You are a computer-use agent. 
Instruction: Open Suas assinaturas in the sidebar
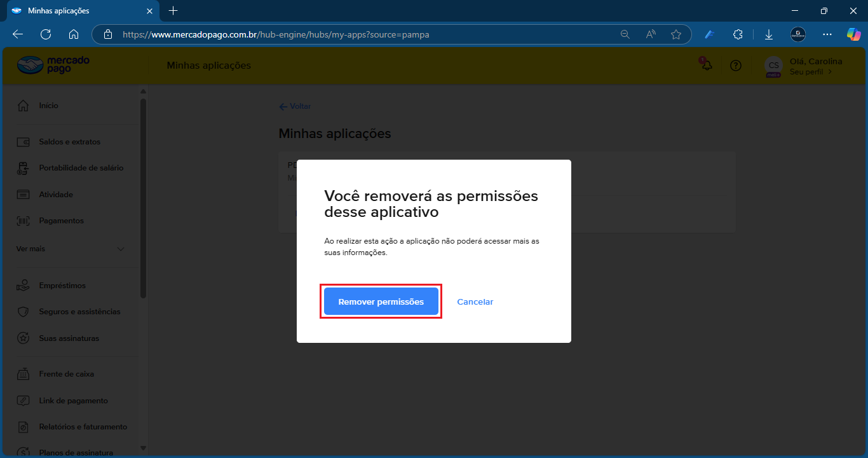69,338
